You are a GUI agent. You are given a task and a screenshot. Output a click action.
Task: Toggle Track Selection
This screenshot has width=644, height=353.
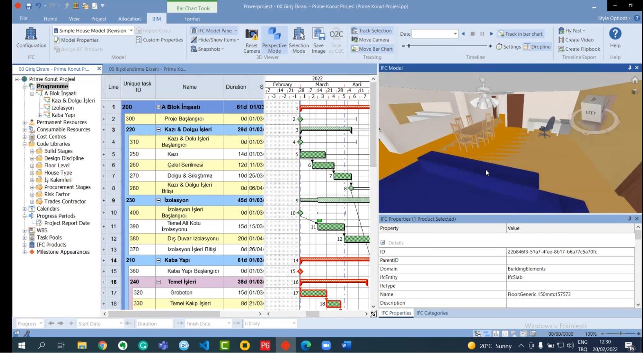coord(372,31)
